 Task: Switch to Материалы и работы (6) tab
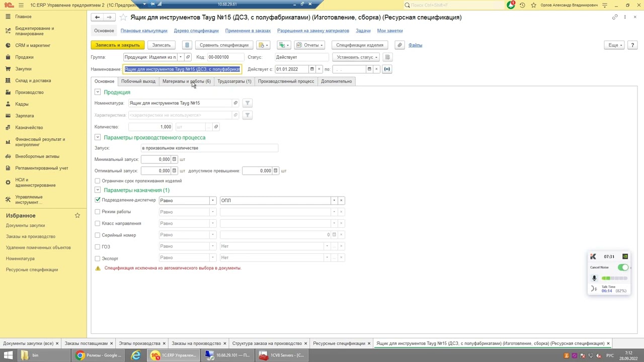point(187,81)
